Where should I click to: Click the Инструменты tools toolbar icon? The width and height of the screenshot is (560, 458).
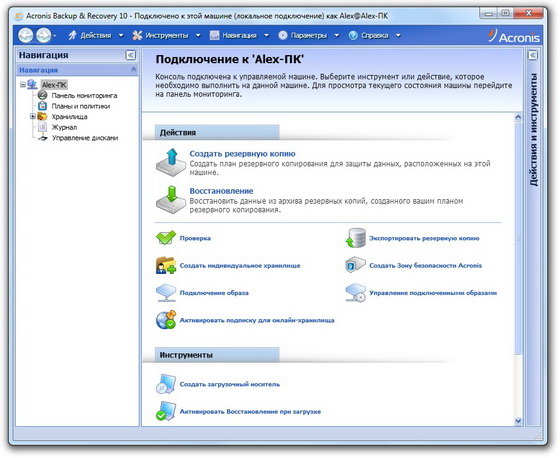[x=137, y=35]
